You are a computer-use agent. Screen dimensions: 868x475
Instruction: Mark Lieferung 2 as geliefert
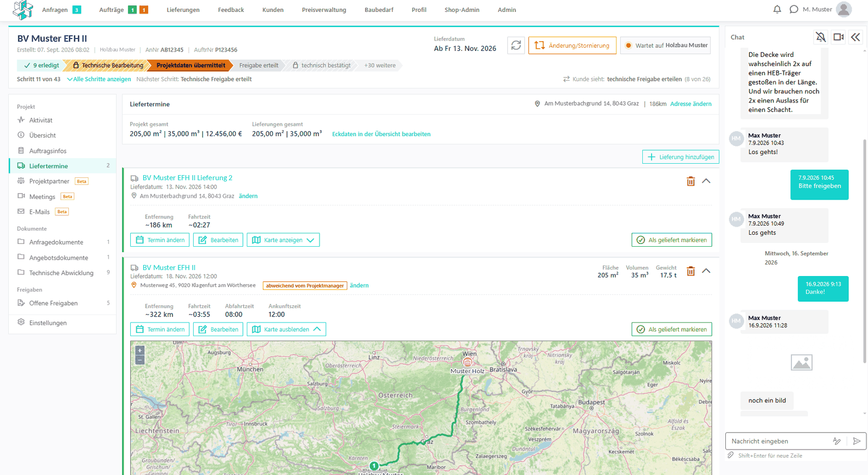[672, 240]
